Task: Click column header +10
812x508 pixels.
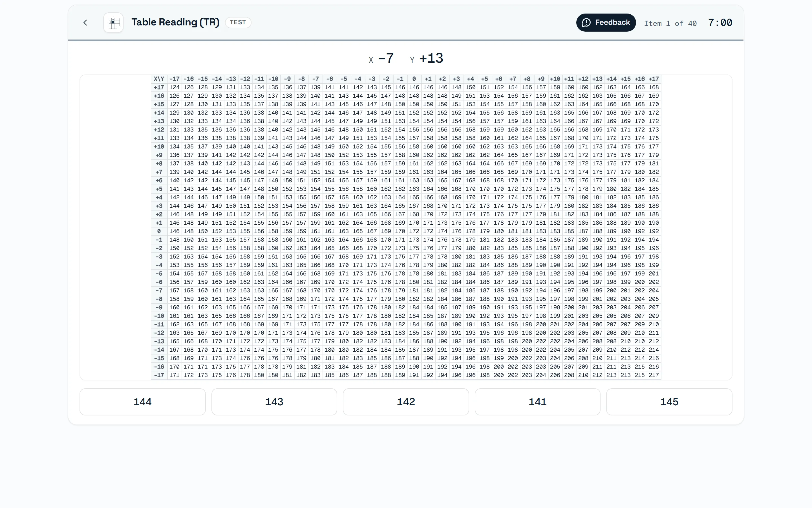Action: click(555, 79)
